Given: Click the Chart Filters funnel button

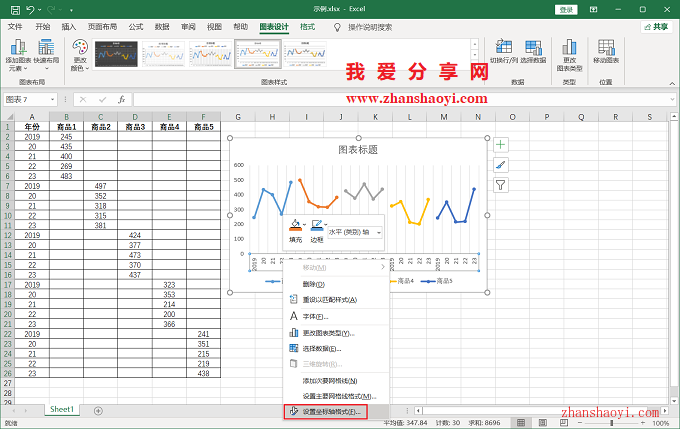Looking at the screenshot, I should pyautogui.click(x=500, y=186).
